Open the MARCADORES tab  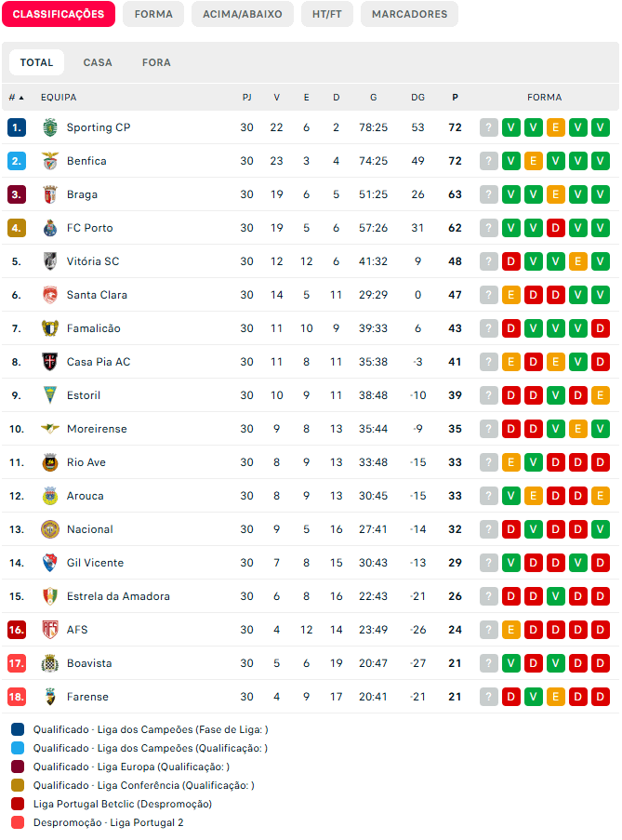point(409,14)
